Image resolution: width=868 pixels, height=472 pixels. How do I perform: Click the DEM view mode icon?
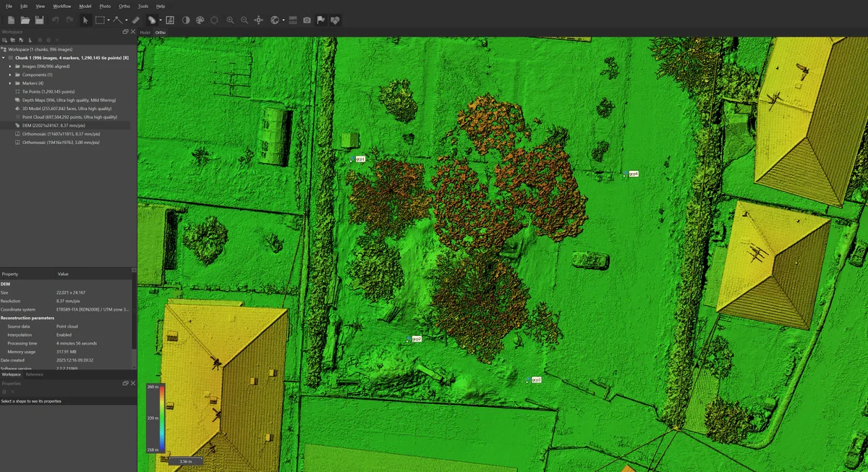[152, 20]
